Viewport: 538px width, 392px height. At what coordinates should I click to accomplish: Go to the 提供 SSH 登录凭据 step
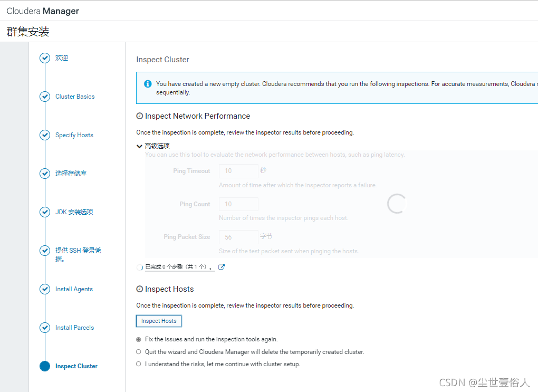(78, 254)
